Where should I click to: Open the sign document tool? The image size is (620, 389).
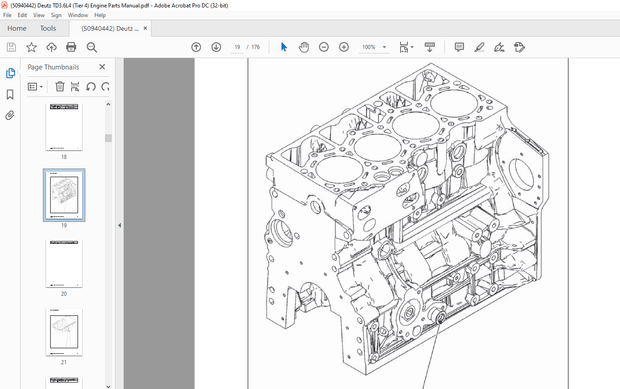499,47
